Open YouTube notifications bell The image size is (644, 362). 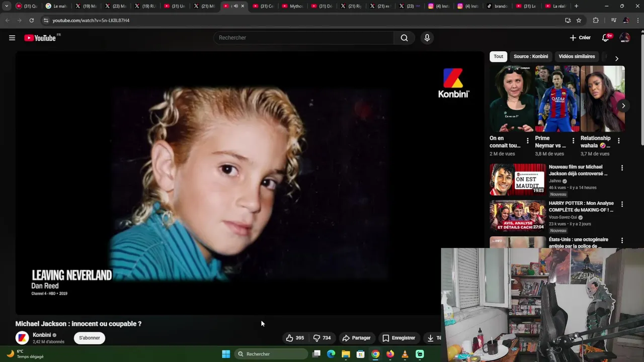click(606, 38)
